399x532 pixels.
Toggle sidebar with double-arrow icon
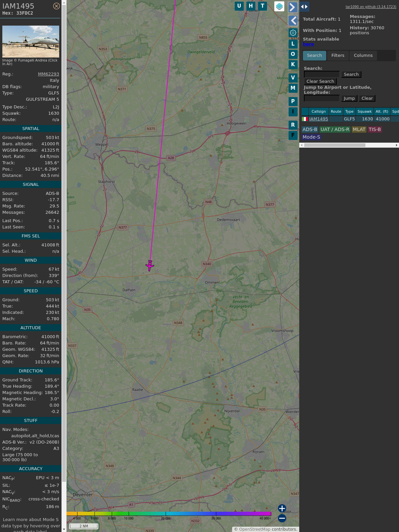coord(304,7)
